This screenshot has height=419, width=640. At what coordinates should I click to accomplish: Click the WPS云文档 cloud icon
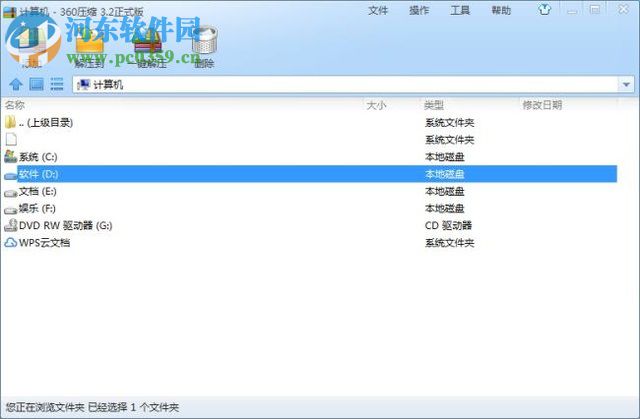10,243
